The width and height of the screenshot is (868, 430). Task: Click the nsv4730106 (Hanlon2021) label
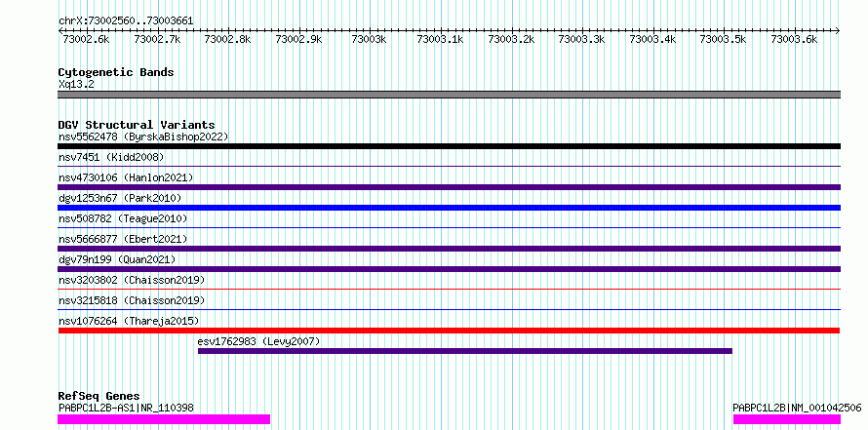click(x=126, y=177)
